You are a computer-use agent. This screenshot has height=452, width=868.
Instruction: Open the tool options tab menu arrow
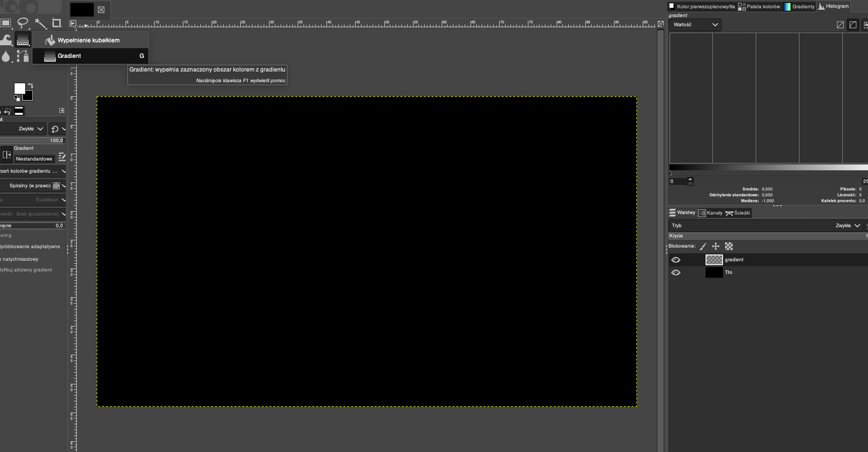62,111
